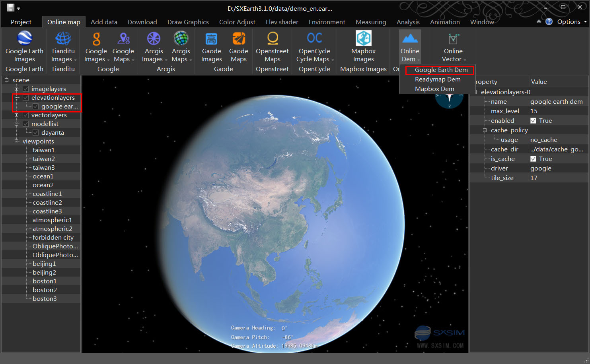590x364 pixels.
Task: Uncheck the enabled property checkbox
Action: pyautogui.click(x=534, y=121)
